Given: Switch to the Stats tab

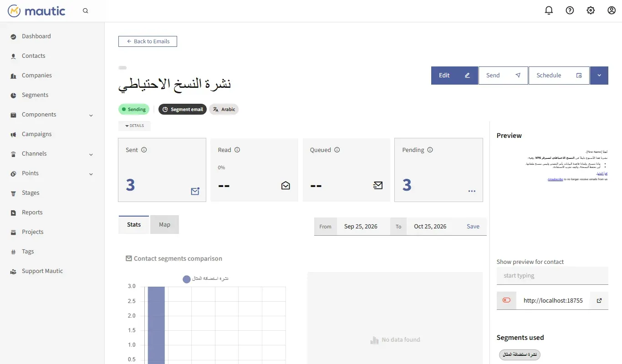Looking at the screenshot, I should 134,225.
